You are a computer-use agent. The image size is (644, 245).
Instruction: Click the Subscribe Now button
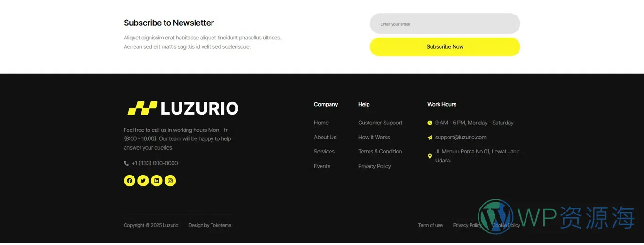click(x=445, y=47)
